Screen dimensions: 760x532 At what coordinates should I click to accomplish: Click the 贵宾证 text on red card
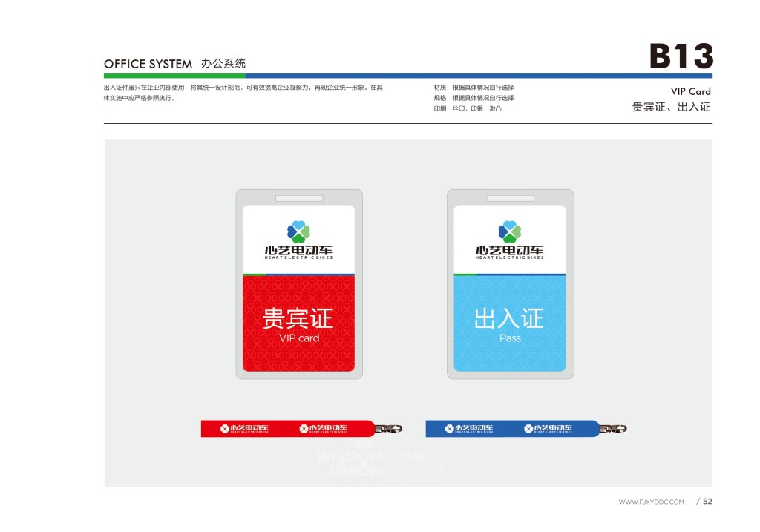point(297,319)
